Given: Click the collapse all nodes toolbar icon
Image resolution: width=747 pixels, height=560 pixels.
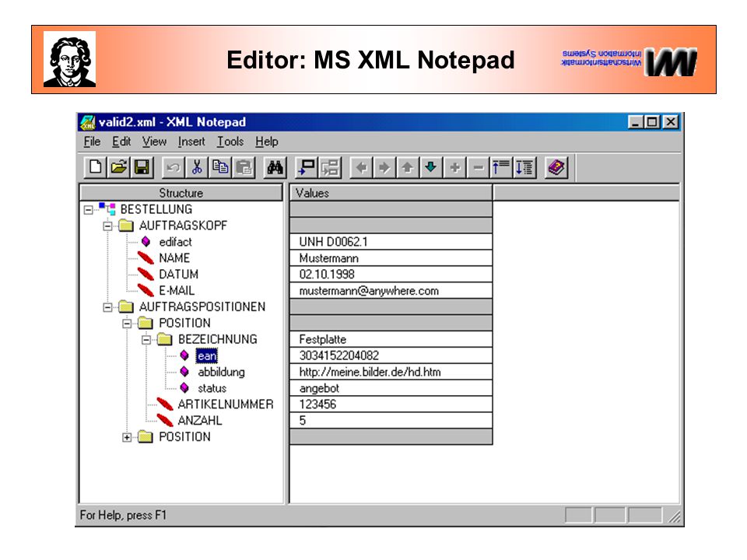Looking at the screenshot, I should [x=501, y=168].
